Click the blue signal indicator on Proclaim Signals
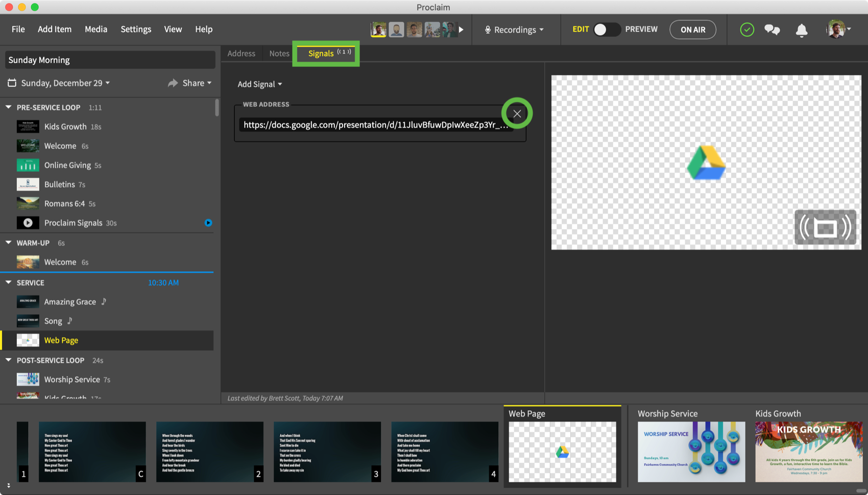868x495 pixels. 208,223
